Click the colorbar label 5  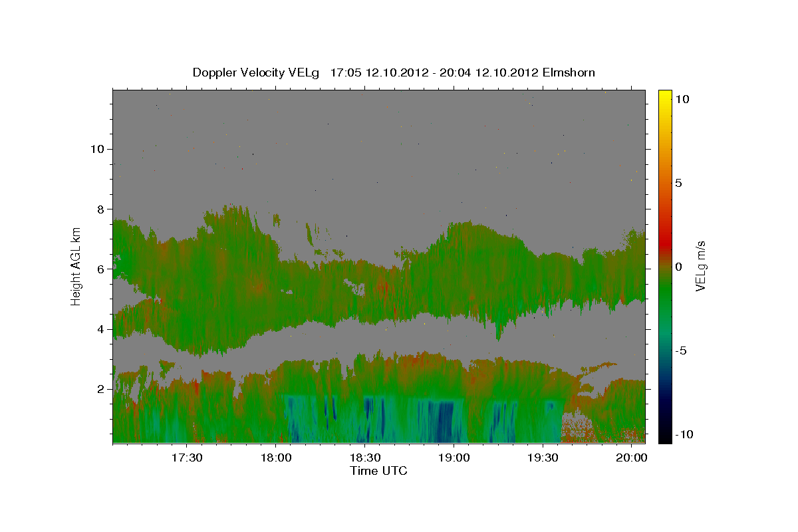678,183
